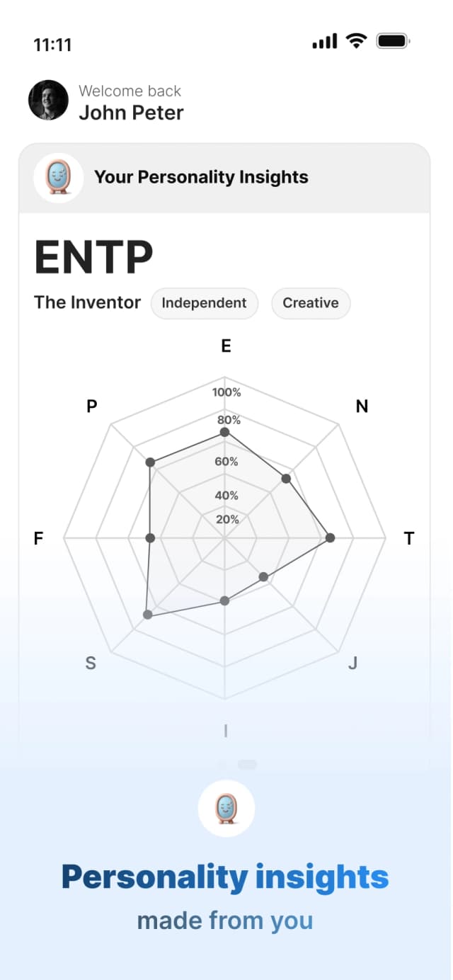Tap the J axis label on chart
453x980 pixels.
(x=352, y=663)
